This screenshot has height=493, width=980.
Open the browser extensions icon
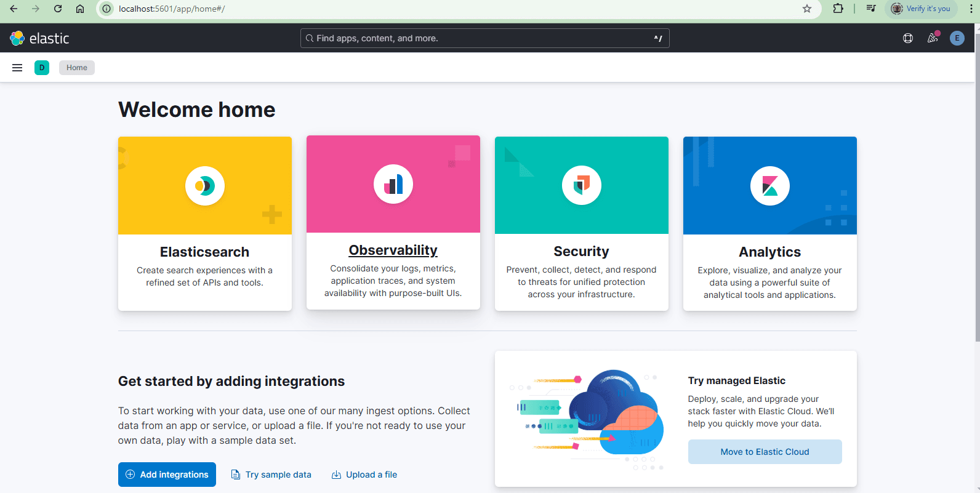[x=838, y=9]
